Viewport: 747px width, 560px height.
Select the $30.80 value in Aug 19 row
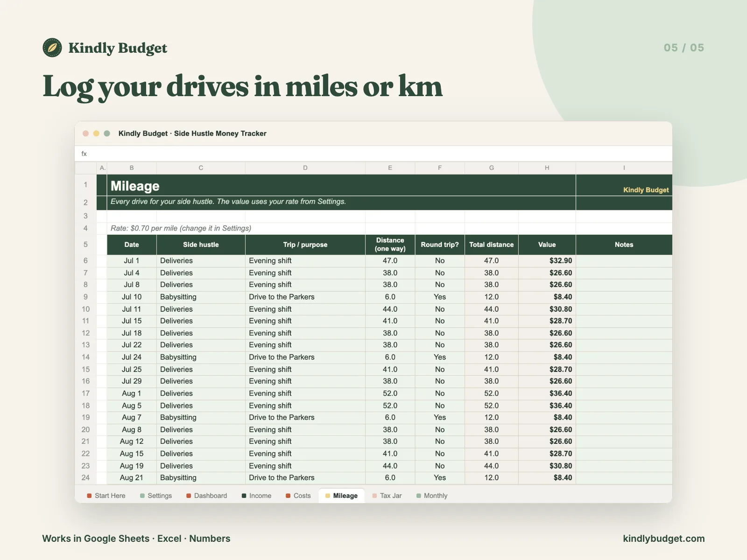[547, 466]
